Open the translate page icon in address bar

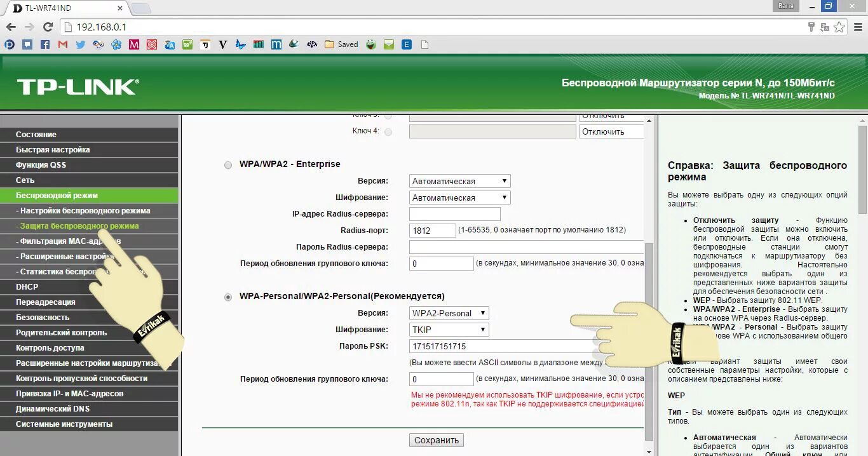tap(825, 27)
